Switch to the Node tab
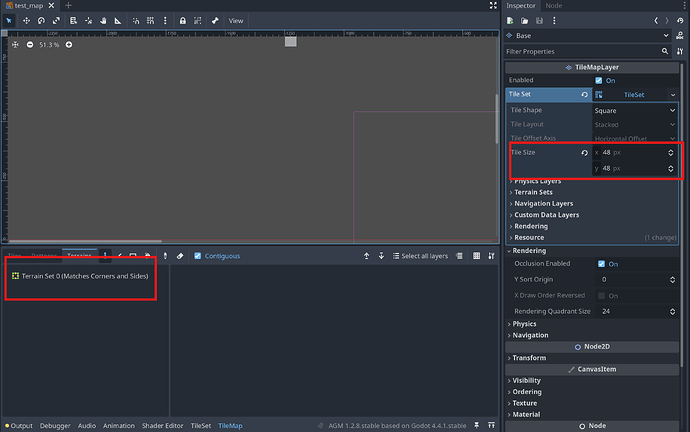The height and width of the screenshot is (432, 690). 554,5
